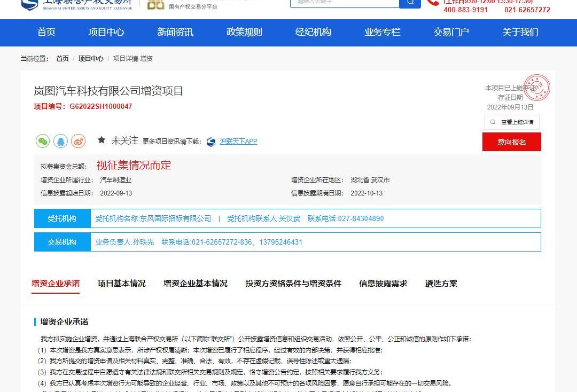Click breadcrumb text 项目详情-增资

tap(133, 58)
